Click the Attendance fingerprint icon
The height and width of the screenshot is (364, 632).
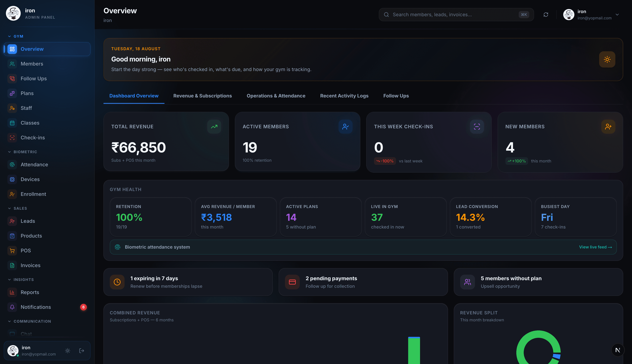[12, 164]
